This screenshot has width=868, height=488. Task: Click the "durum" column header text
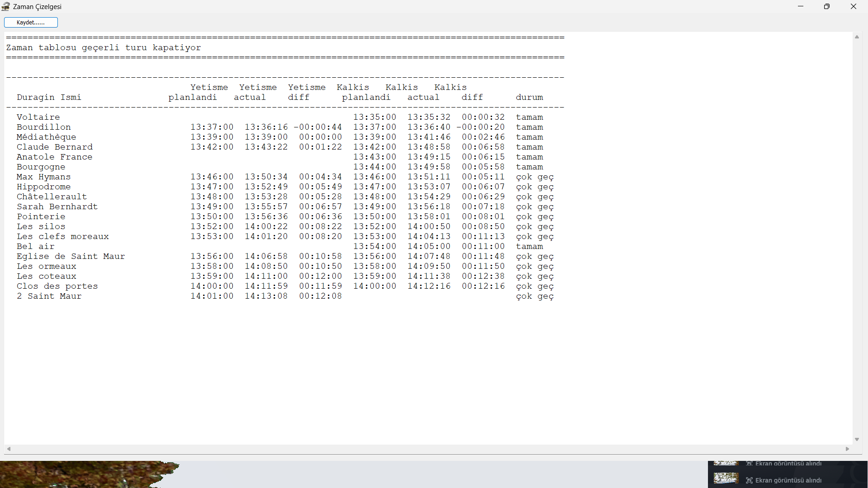(x=529, y=97)
